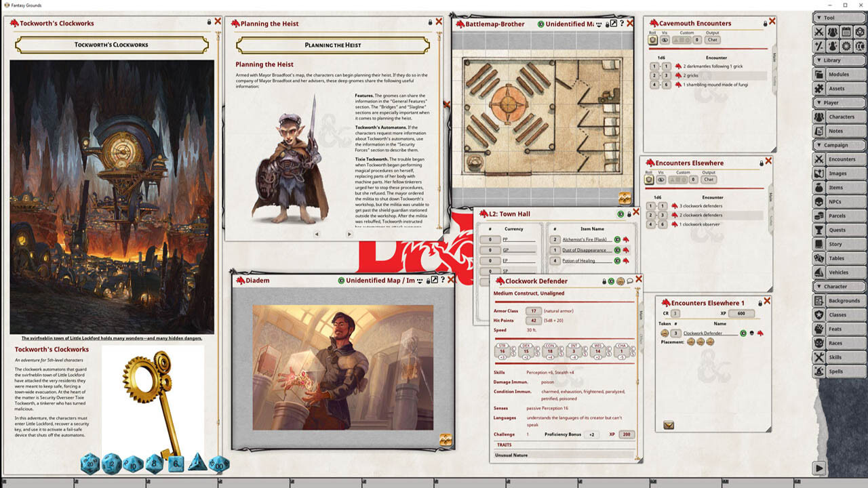Toggle Vis eye in Encounters Elsewhere table
The height and width of the screenshot is (488, 868).
662,180
